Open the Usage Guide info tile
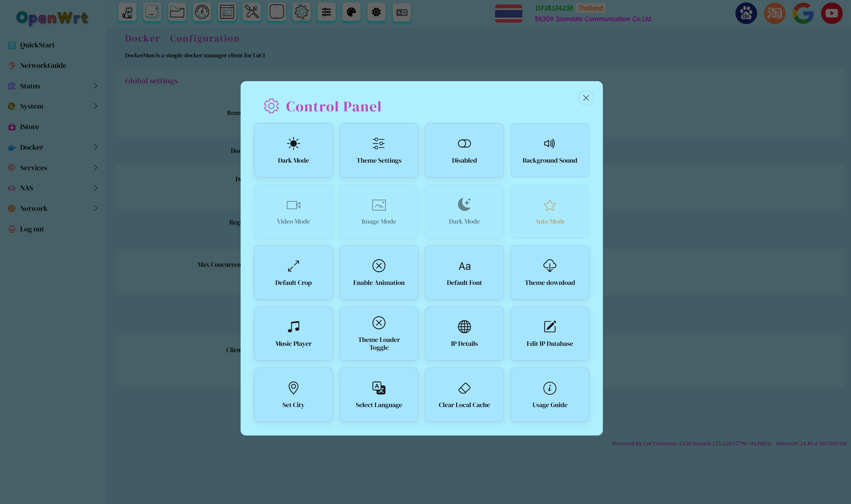 (550, 395)
